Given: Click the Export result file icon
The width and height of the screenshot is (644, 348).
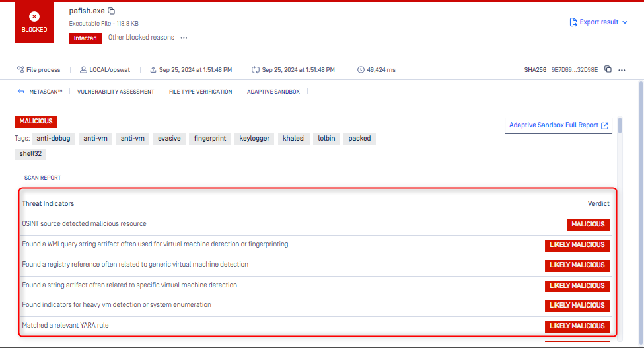Looking at the screenshot, I should point(573,22).
